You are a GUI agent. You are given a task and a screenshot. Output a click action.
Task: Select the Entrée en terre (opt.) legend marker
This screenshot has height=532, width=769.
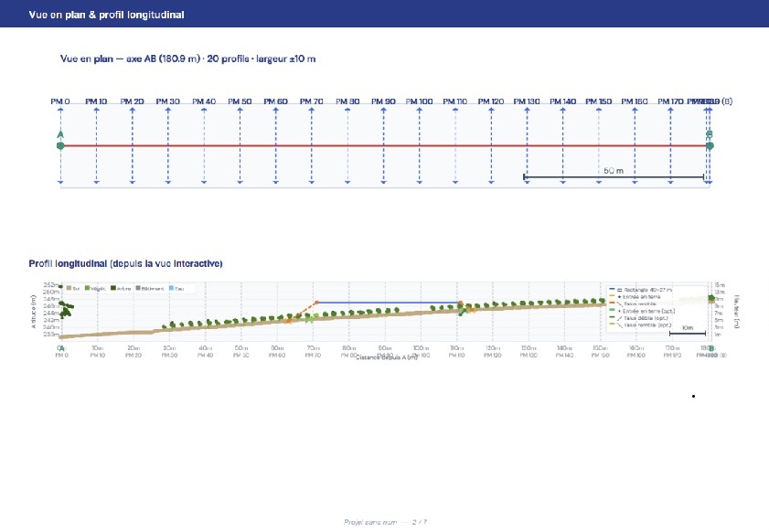[612, 310]
